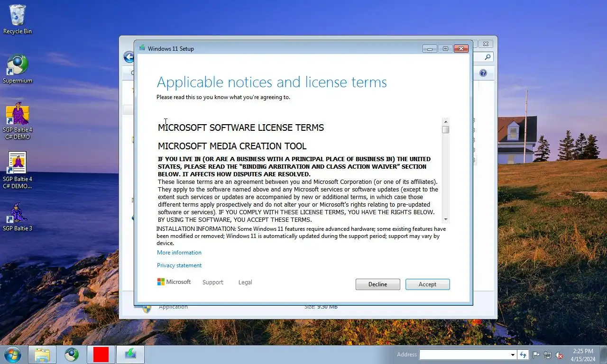Open the Legal link

(x=245, y=282)
